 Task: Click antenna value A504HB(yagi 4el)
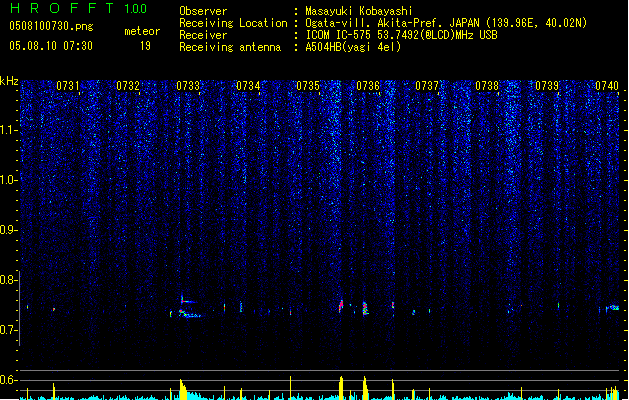pos(353,47)
